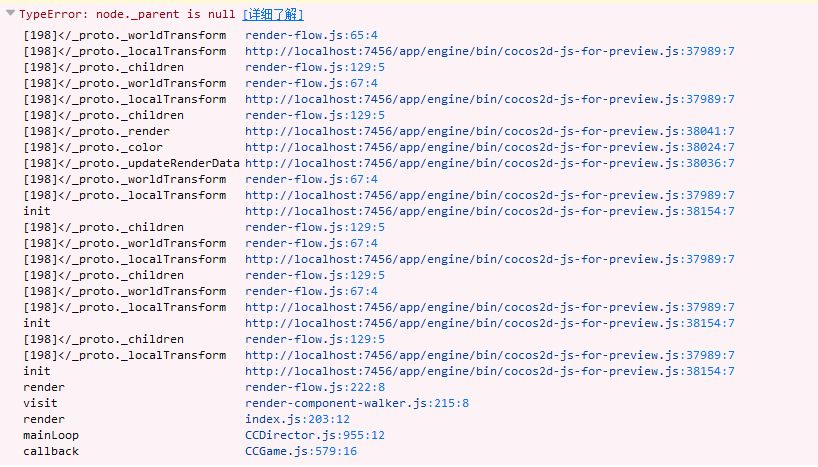The width and height of the screenshot is (818, 467).
Task: Click the _proto._updateRenderData stack frame name
Action: point(131,163)
